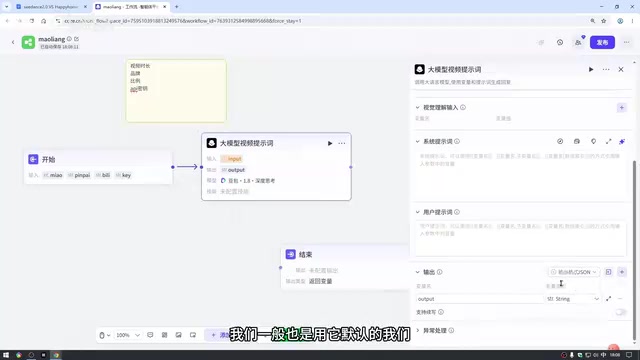This screenshot has height=360, width=640.
Task: Add an output variable with plus button
Action: [x=622, y=272]
